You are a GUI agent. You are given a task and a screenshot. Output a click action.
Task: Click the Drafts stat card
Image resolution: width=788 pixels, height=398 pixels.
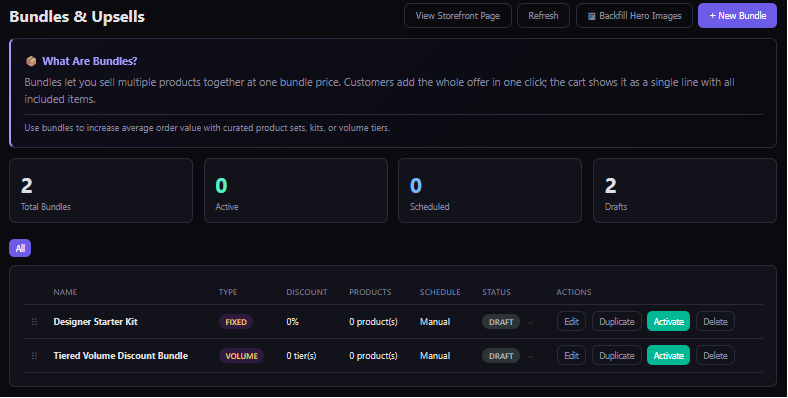[x=685, y=190]
